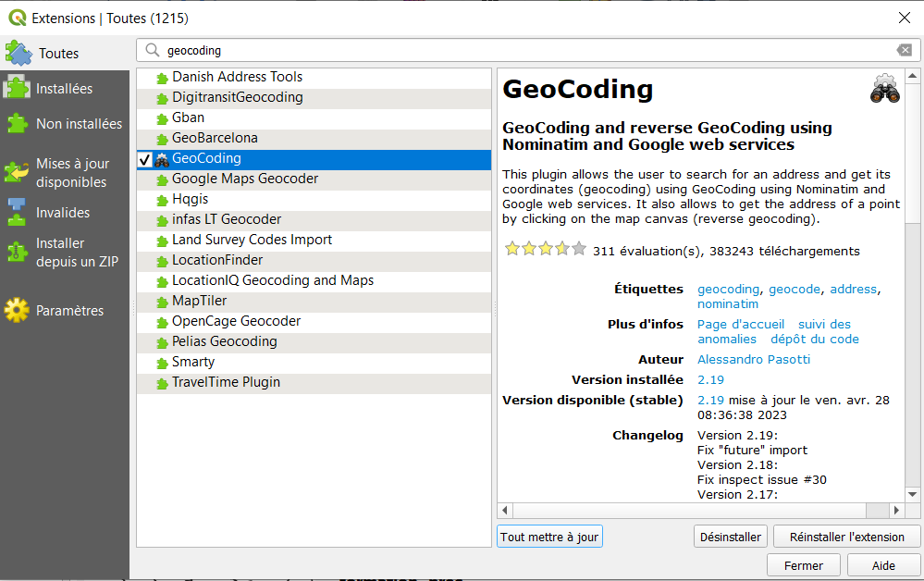Click the puzzle icon beside Land Survey Codes Import
Viewport: 924px width, 581px height.
click(162, 241)
